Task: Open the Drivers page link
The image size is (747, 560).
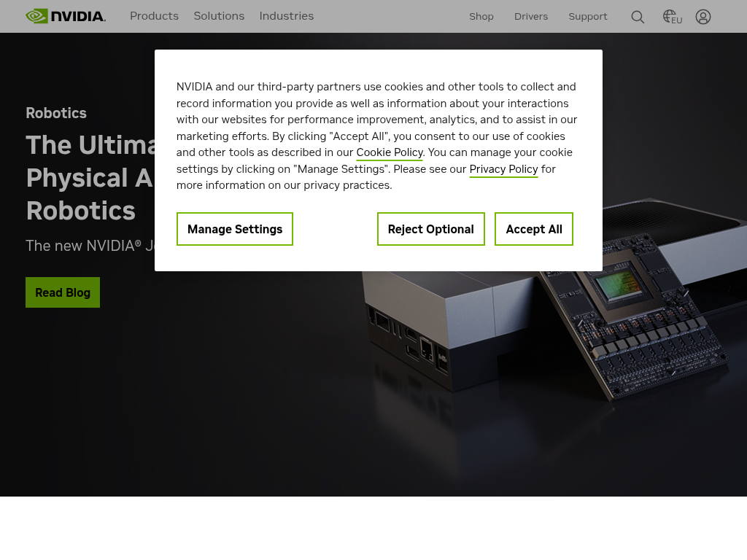Action: point(531,17)
